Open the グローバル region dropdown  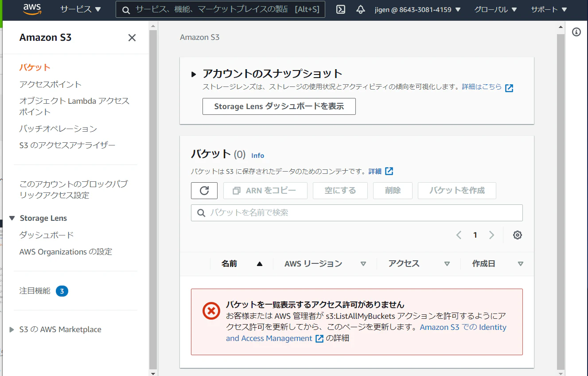[x=495, y=9]
